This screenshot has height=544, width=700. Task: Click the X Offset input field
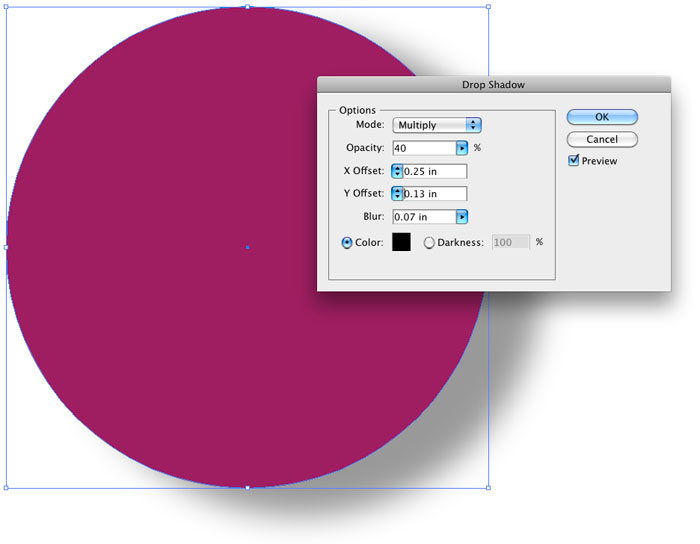[435, 171]
